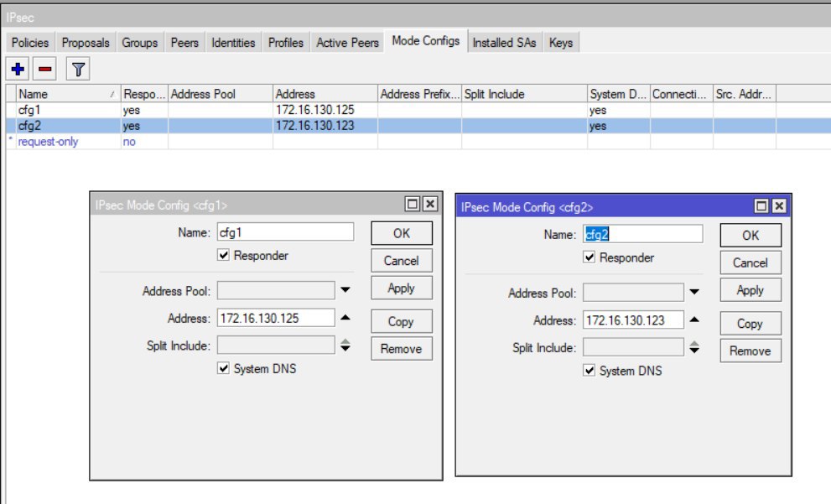Click Split Include arrows in cfg2 dialog
Screen dimensions: 831x504
694,347
